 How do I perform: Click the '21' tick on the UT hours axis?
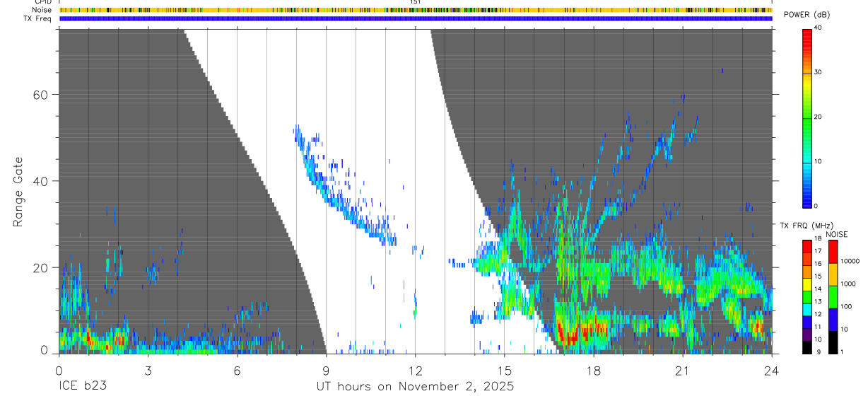click(682, 371)
